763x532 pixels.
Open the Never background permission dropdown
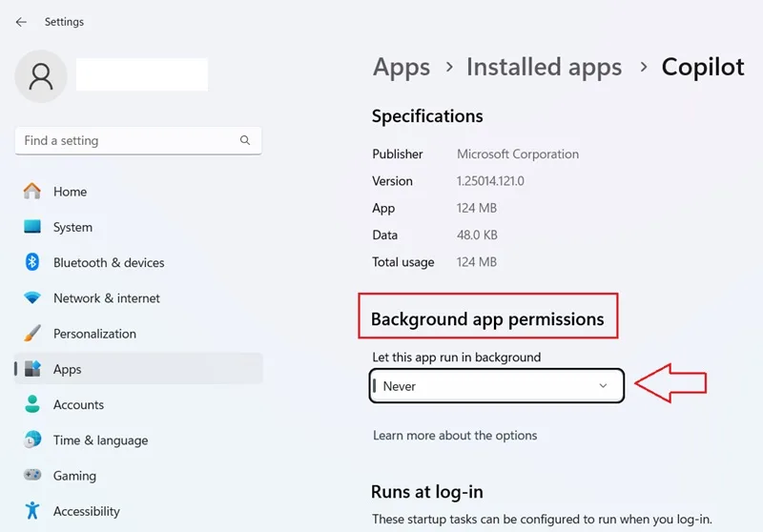pyautogui.click(x=496, y=385)
